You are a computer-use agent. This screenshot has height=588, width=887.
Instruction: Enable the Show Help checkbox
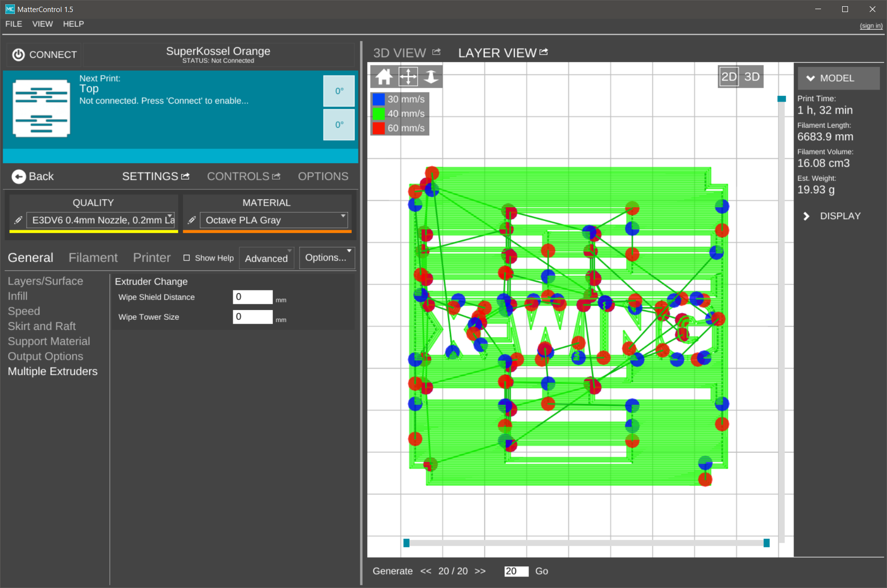tap(186, 258)
